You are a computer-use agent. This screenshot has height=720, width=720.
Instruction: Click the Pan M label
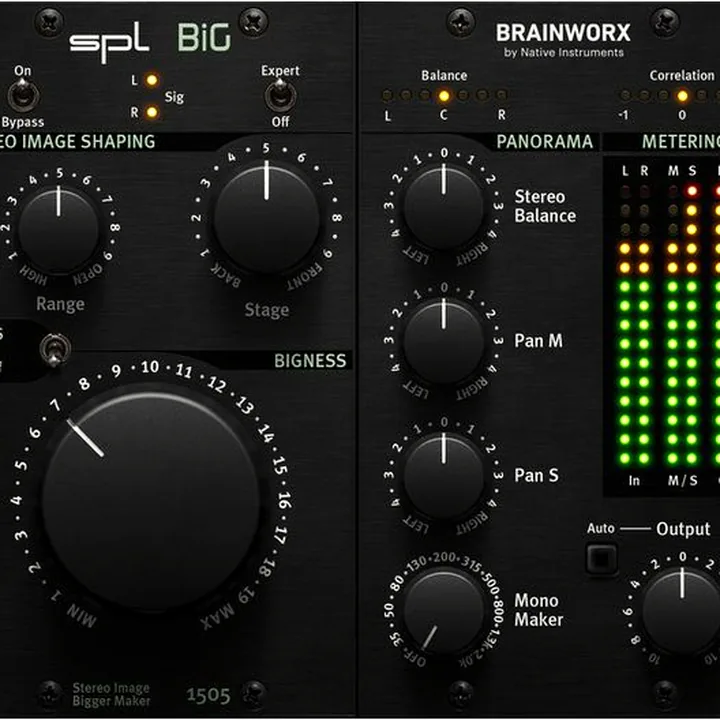[x=538, y=341]
